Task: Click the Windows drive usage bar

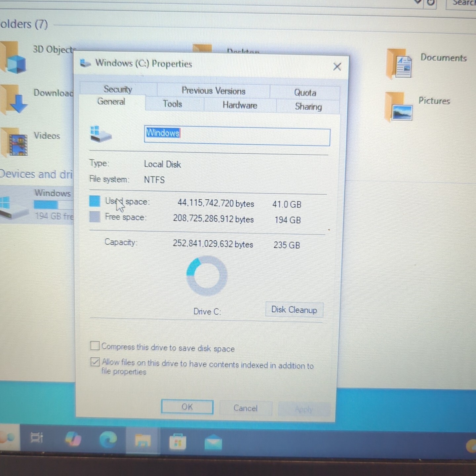Action: pos(53,205)
